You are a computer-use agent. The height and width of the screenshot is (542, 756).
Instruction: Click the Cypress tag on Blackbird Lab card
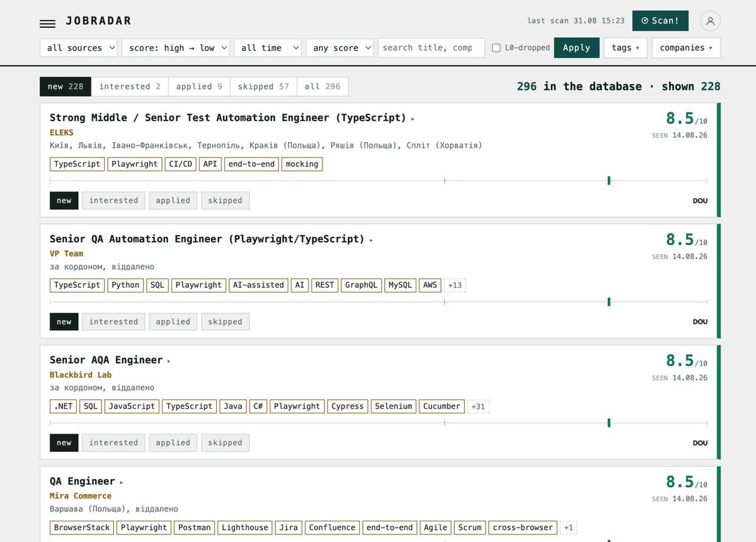point(347,407)
